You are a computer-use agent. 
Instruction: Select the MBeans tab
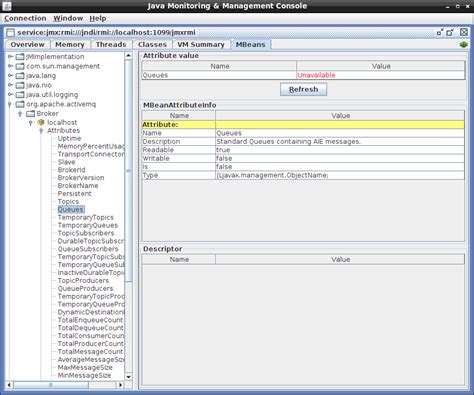pyautogui.click(x=250, y=45)
